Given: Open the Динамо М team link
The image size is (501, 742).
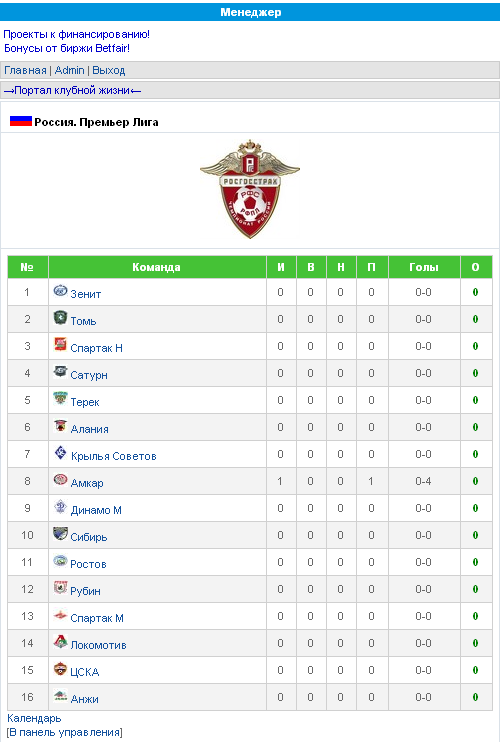Looking at the screenshot, I should (96, 510).
